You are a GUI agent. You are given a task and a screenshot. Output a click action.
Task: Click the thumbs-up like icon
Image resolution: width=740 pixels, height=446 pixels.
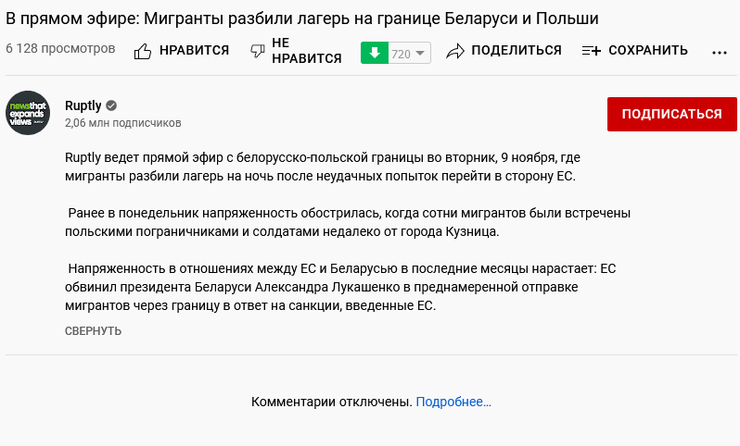[x=143, y=51]
